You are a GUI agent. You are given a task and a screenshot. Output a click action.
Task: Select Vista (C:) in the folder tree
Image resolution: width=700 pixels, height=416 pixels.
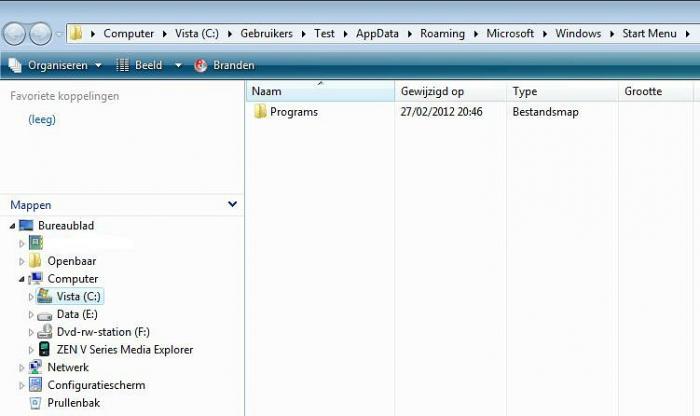pyautogui.click(x=78, y=296)
